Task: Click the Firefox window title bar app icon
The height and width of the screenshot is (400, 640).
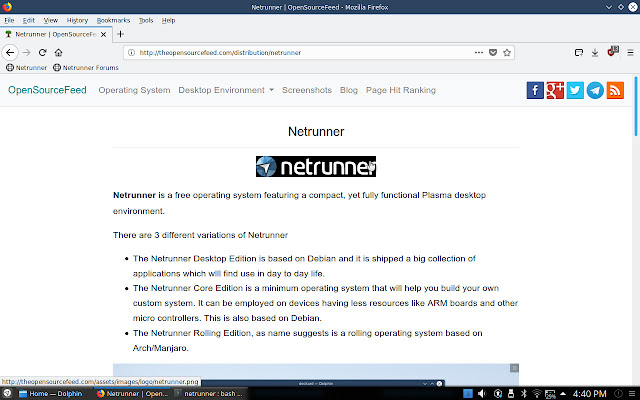Action: [7, 7]
